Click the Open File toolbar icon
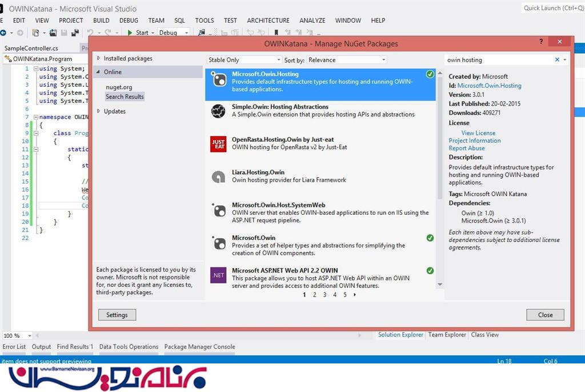Viewport: 585px width, 392px height. [x=53, y=33]
